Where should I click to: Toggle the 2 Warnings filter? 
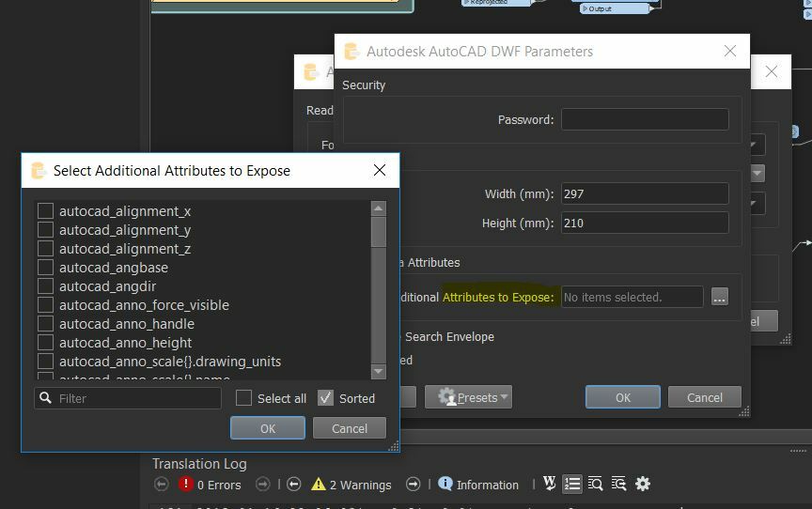click(351, 485)
